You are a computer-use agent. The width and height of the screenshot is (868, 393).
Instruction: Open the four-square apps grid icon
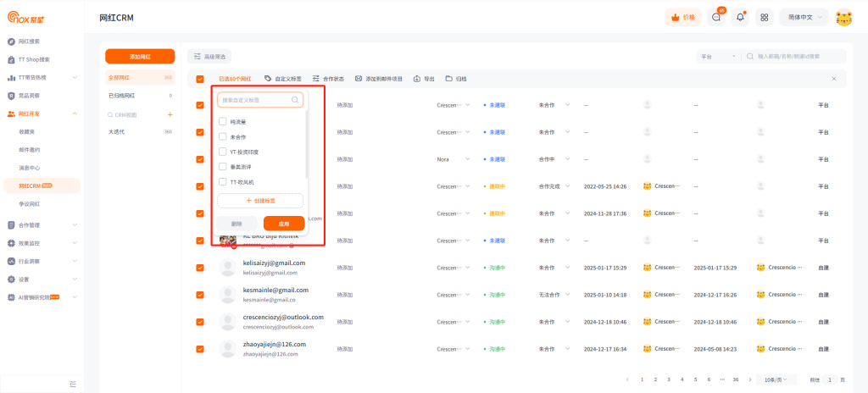(765, 17)
